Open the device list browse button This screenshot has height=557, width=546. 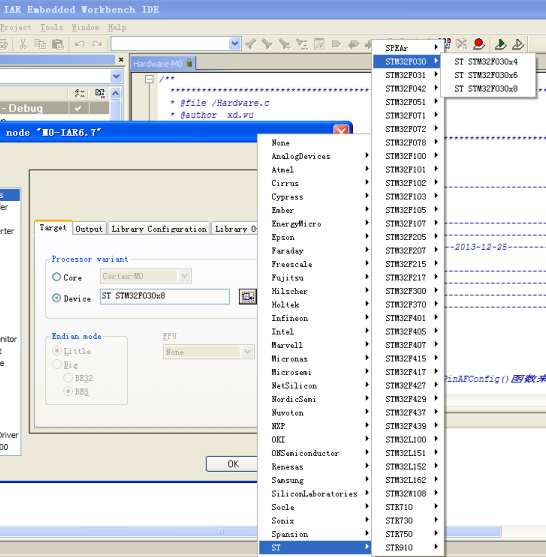(248, 296)
